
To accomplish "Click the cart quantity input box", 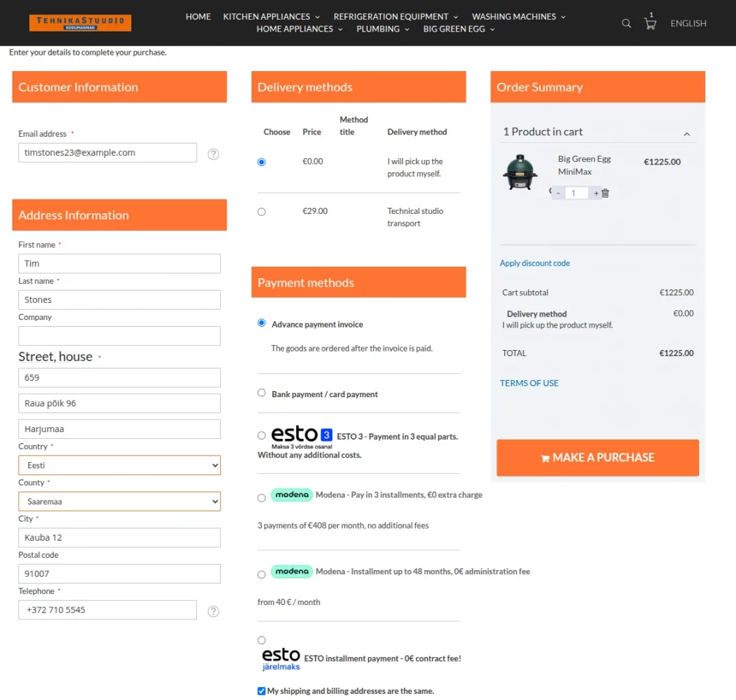I will tap(577, 193).
